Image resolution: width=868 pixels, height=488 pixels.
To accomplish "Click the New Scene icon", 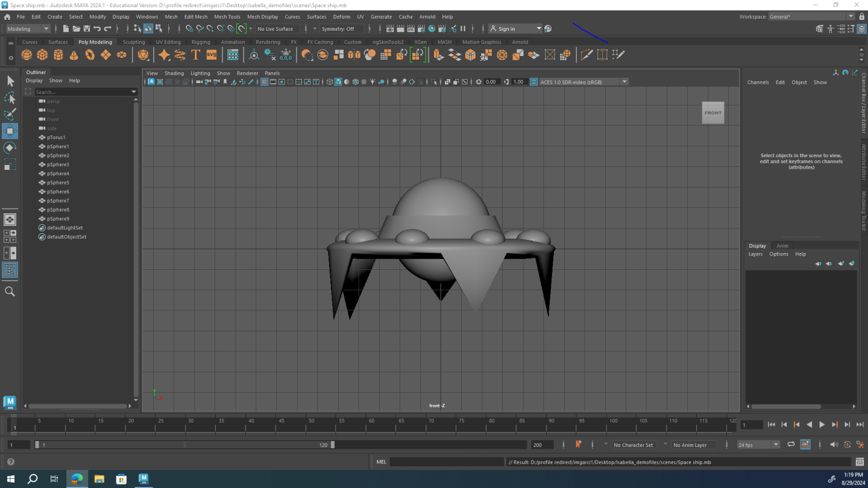I will (66, 29).
